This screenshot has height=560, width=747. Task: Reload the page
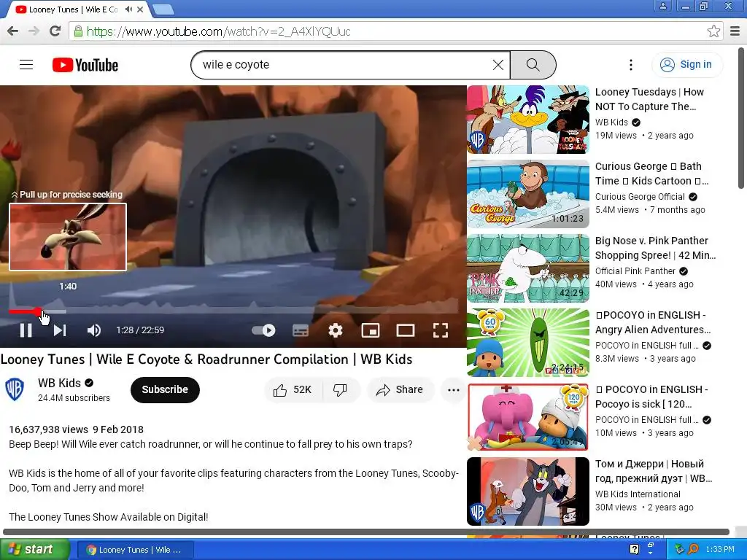pos(55,31)
